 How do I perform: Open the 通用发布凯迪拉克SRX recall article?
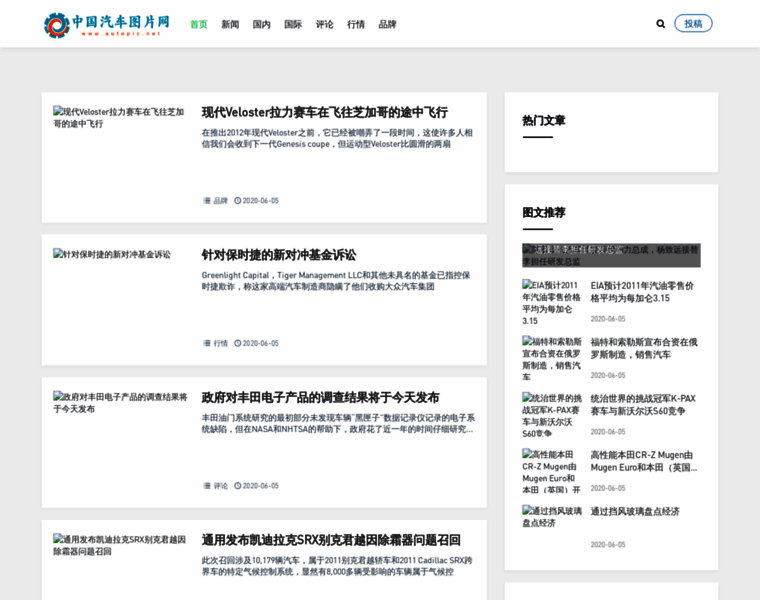[x=331, y=540]
